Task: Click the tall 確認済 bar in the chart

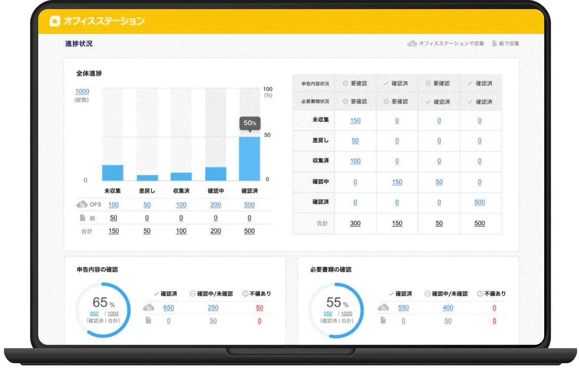Action: (249, 159)
